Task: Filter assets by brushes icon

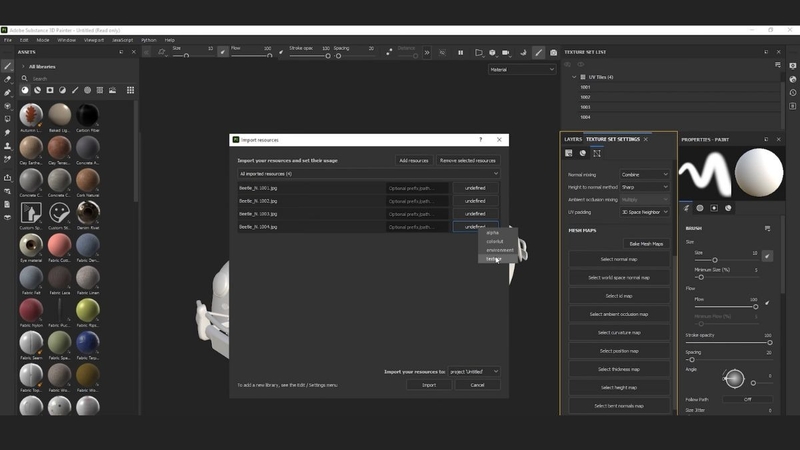Action: click(75, 90)
